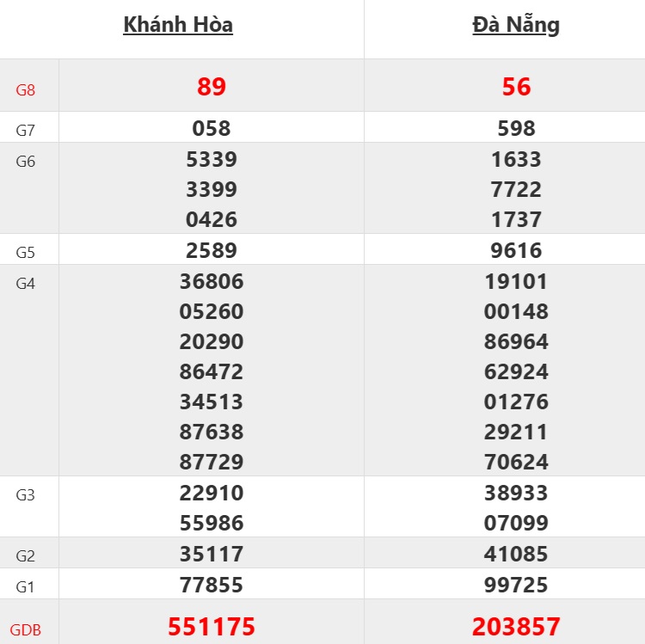Select Khánh Hòa G8 number 89
The width and height of the screenshot is (645, 644).
[x=212, y=87]
